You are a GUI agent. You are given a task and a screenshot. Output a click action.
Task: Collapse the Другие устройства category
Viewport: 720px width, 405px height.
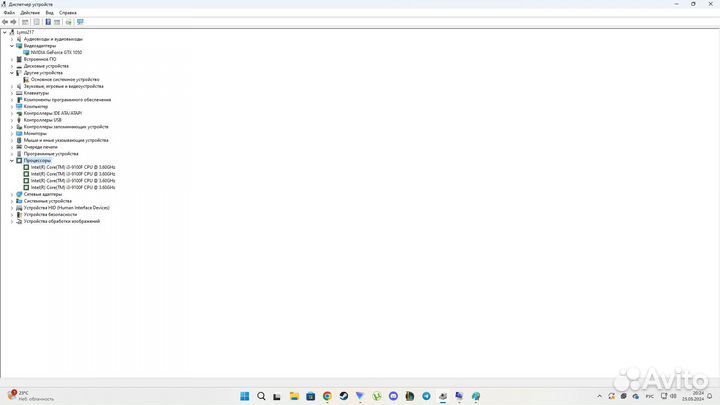click(12, 73)
